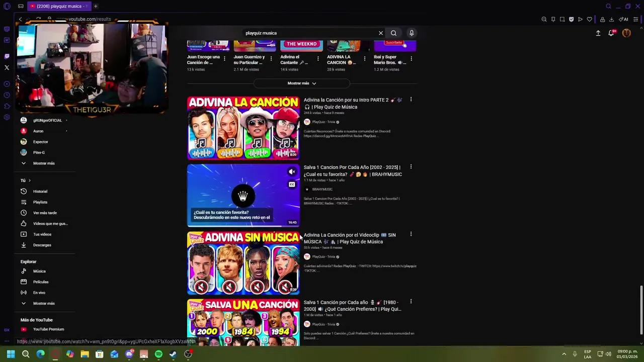This screenshot has height=362, width=644.
Task: Start voice search with the microphone icon
Action: (412, 33)
